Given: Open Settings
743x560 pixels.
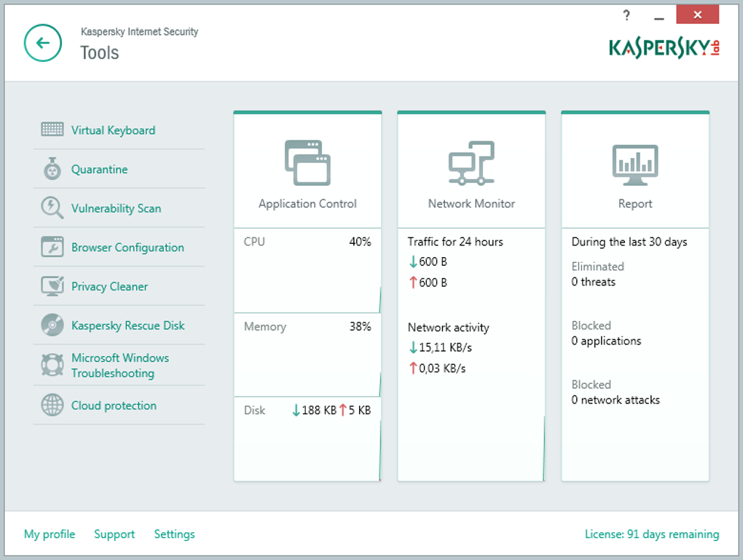Looking at the screenshot, I should pyautogui.click(x=174, y=534).
